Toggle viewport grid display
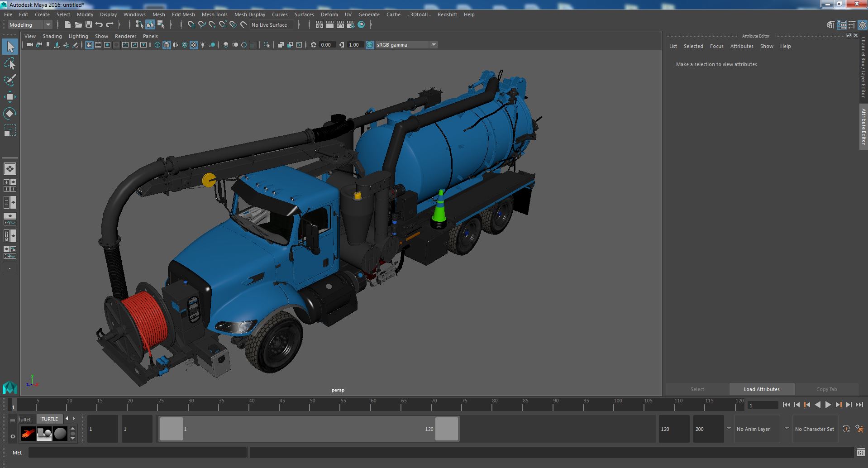The image size is (868, 468). [x=89, y=45]
